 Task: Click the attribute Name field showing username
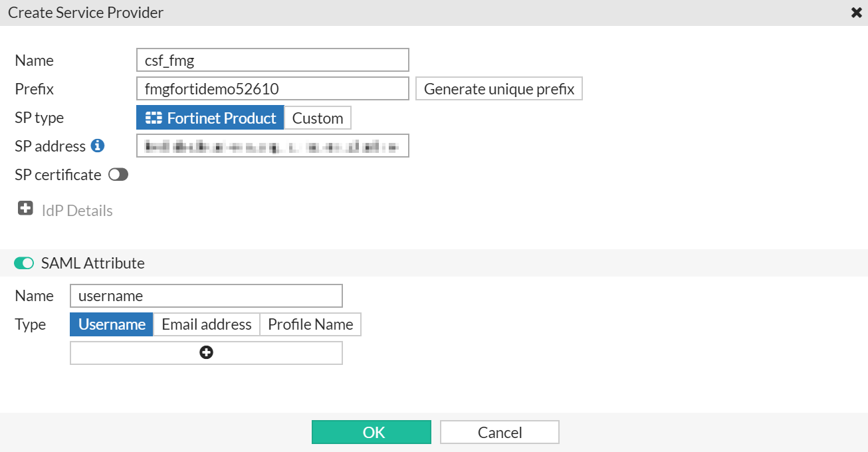coord(206,295)
